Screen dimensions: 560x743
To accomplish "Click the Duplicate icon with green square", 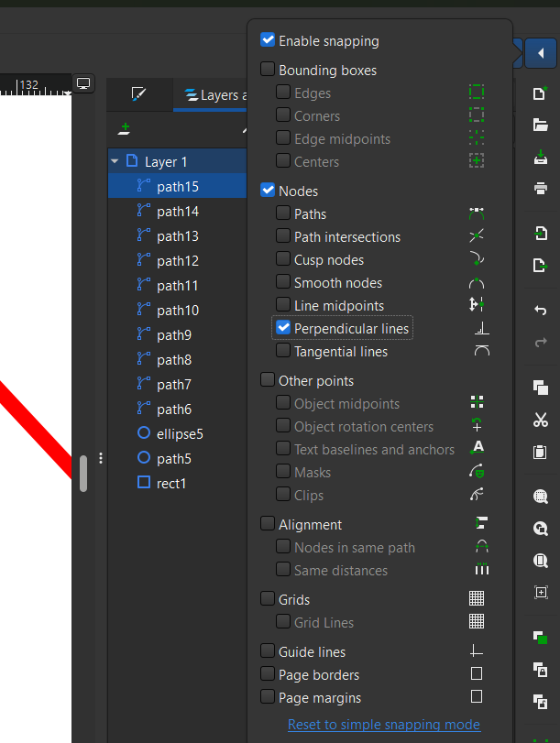I will (541, 638).
